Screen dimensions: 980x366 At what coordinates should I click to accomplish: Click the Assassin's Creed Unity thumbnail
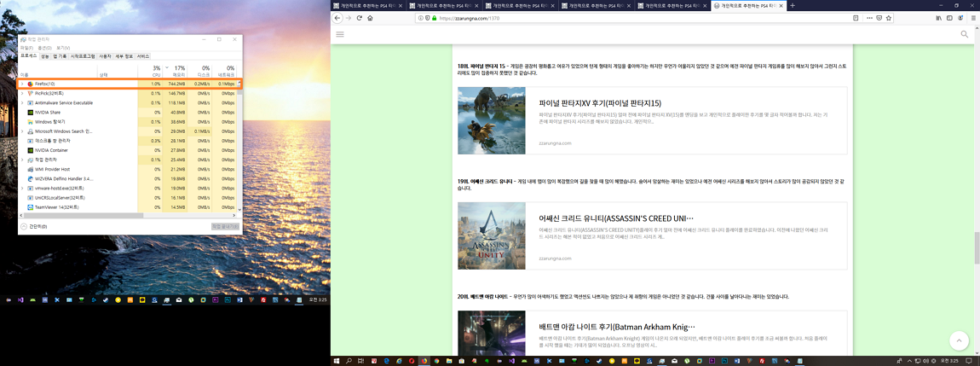coord(491,235)
